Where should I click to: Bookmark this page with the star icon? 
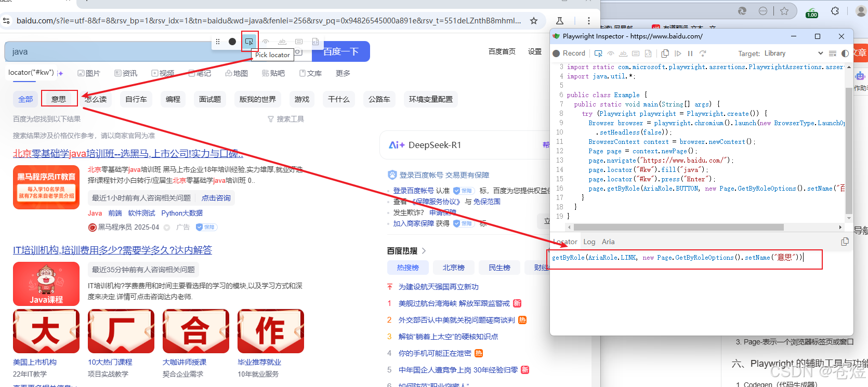click(534, 21)
